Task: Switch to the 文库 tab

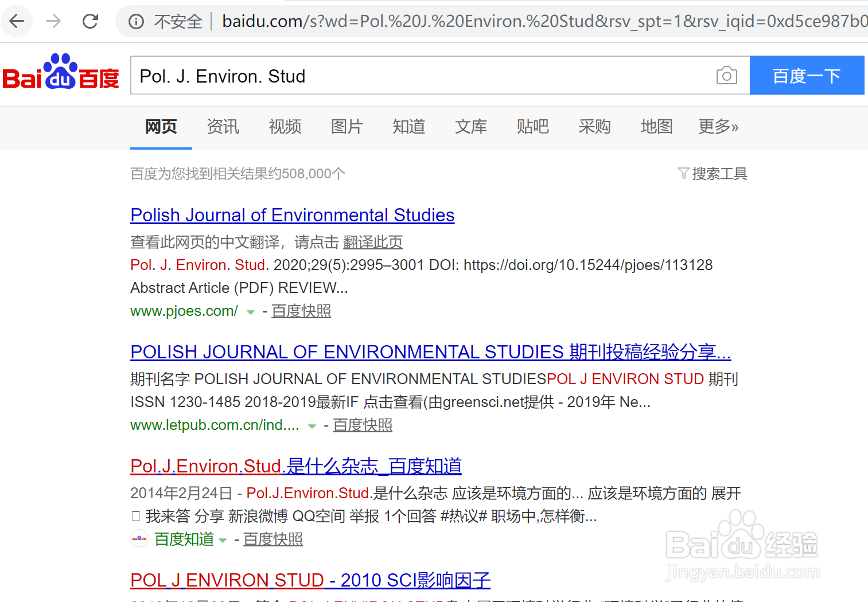Action: point(471,127)
